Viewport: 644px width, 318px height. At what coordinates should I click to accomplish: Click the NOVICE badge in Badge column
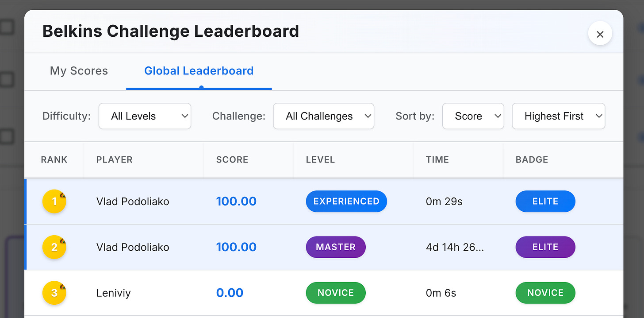(x=545, y=293)
